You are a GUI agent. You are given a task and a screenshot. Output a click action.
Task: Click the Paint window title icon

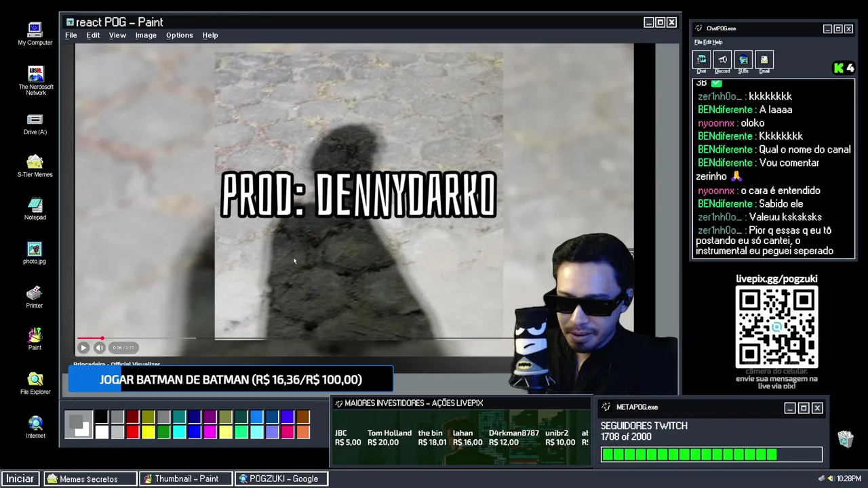point(70,22)
